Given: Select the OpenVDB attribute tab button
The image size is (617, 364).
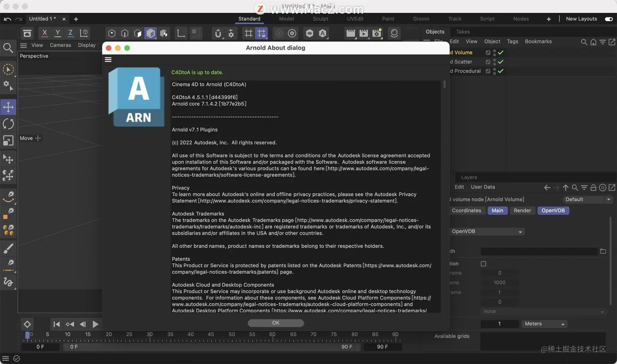Looking at the screenshot, I should pos(553,211).
